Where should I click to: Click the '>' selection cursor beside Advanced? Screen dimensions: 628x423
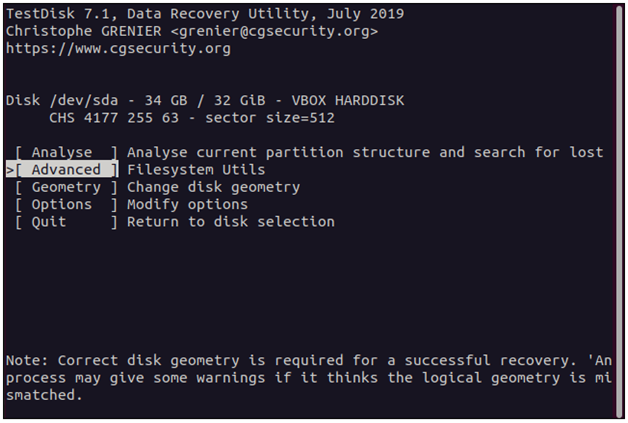pyautogui.click(x=10, y=170)
